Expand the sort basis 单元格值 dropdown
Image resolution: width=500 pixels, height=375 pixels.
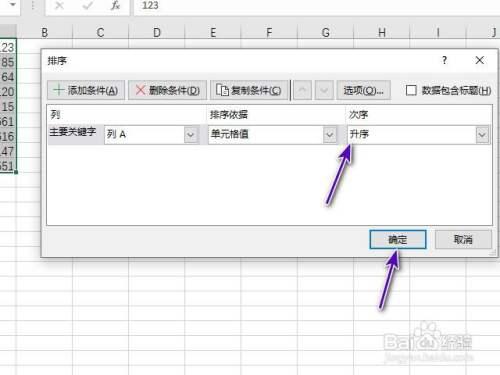(329, 135)
